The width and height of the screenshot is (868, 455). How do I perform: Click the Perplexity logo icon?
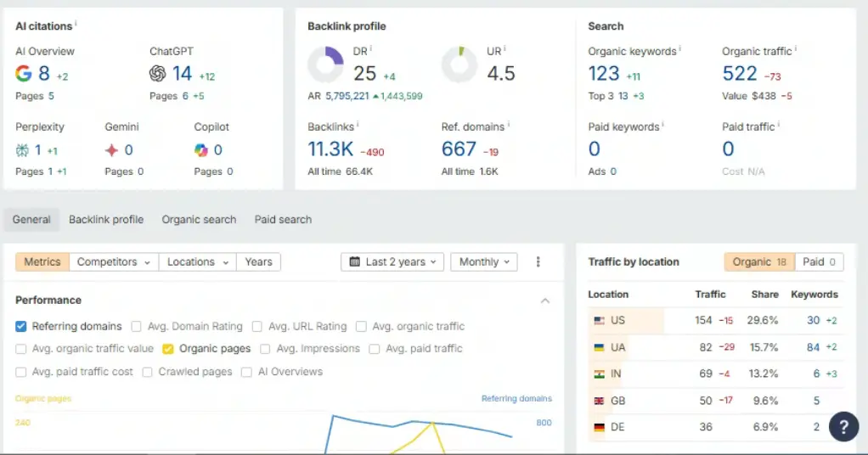coord(22,150)
